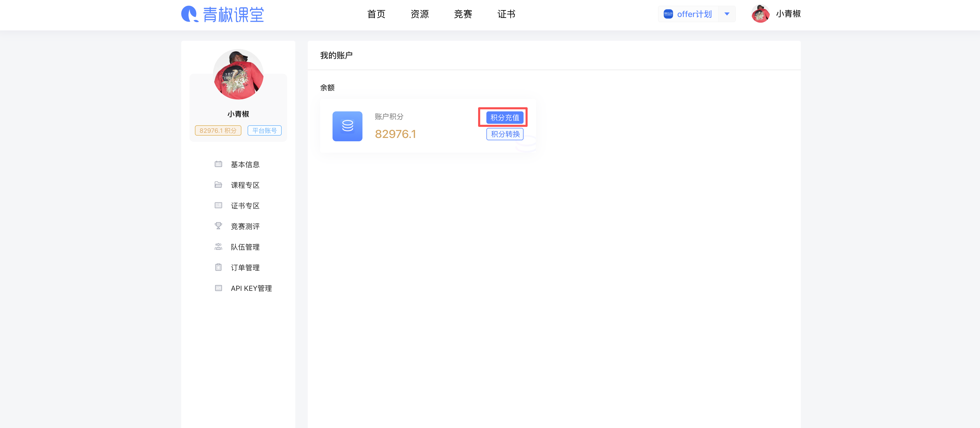Click the 订单管理 clipboard icon
The height and width of the screenshot is (428, 980).
(x=218, y=267)
